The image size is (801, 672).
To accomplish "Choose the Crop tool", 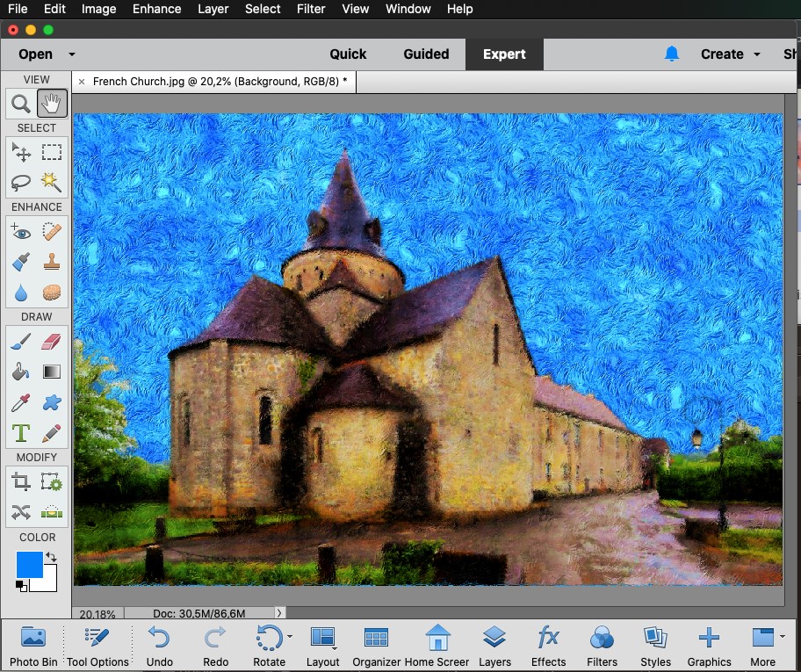I will point(21,482).
